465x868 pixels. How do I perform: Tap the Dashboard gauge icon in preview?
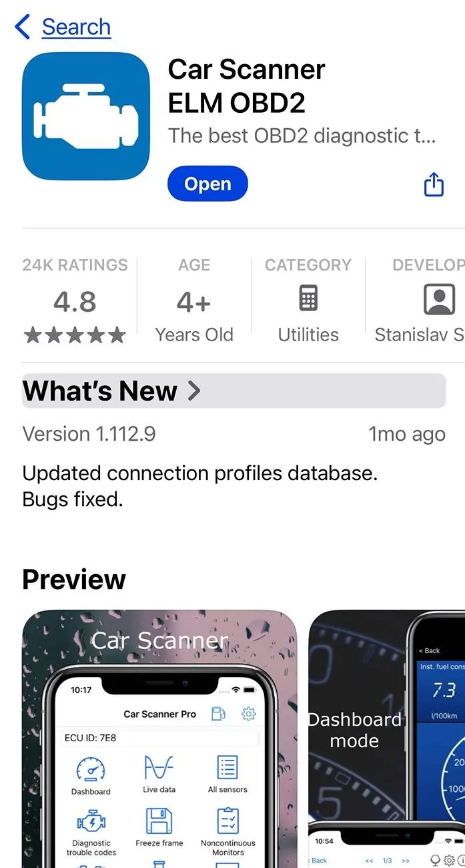(x=91, y=770)
